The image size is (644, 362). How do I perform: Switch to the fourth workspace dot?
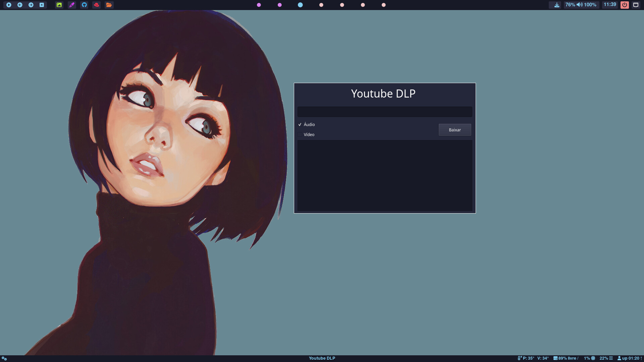(x=321, y=5)
